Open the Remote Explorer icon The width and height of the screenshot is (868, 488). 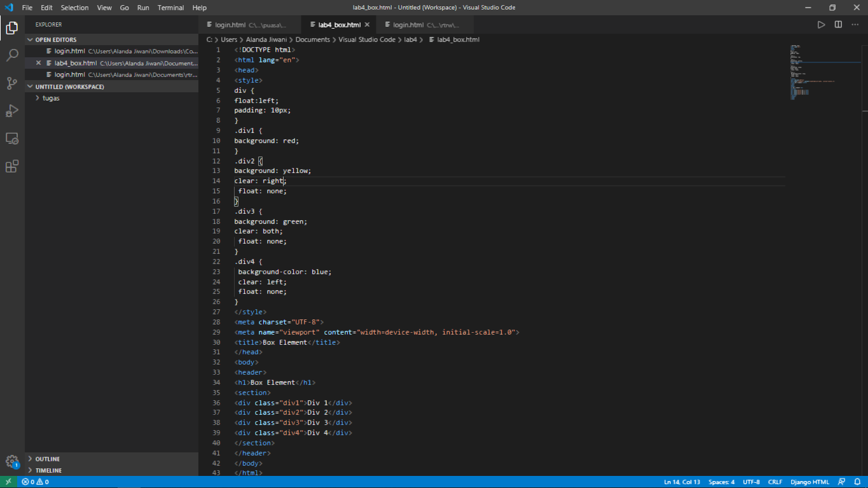(x=12, y=138)
